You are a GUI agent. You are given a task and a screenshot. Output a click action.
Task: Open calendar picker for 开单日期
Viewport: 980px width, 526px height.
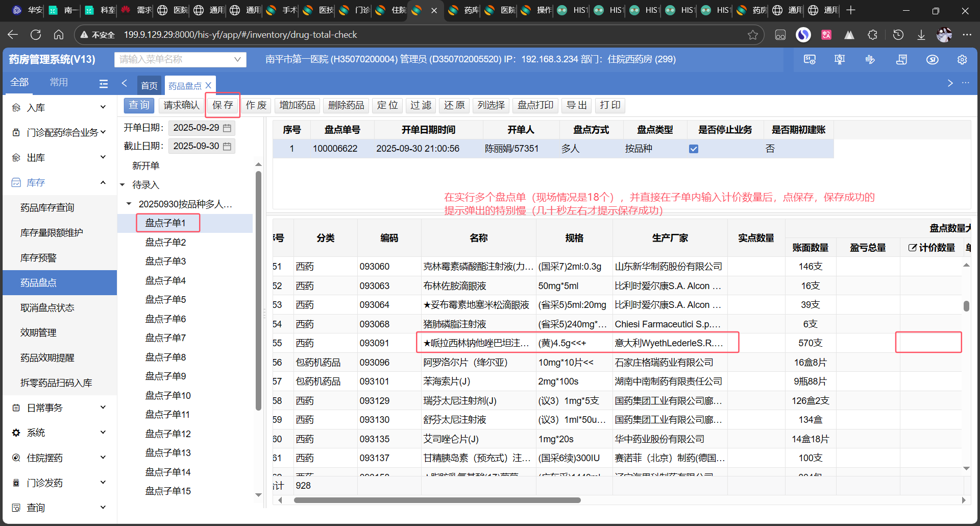pos(227,128)
